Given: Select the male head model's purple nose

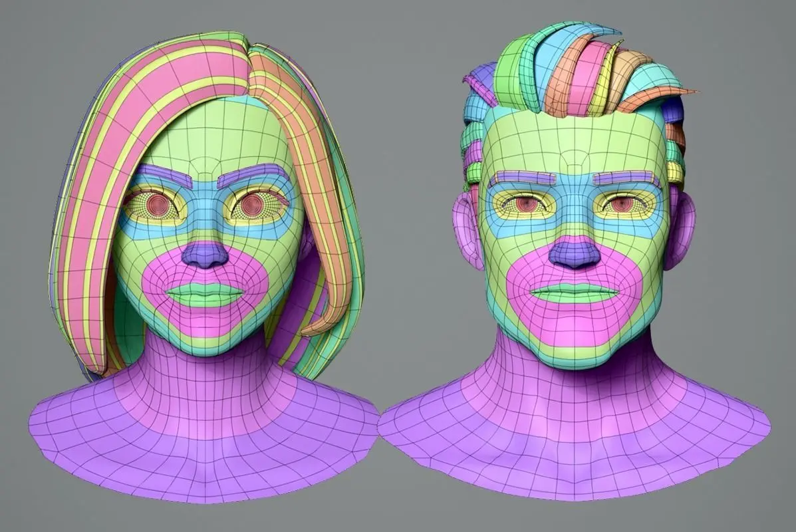Looking at the screenshot, I should 574,253.
